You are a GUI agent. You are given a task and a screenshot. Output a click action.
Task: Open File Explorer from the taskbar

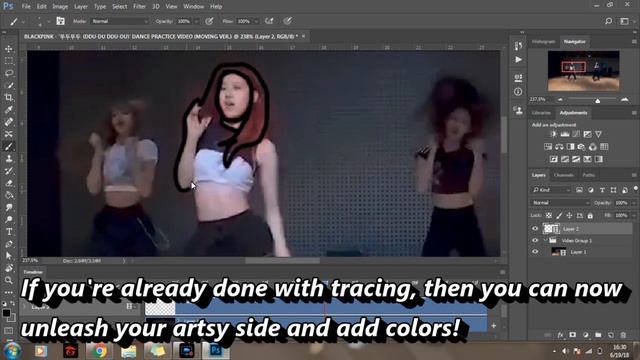click(129, 351)
